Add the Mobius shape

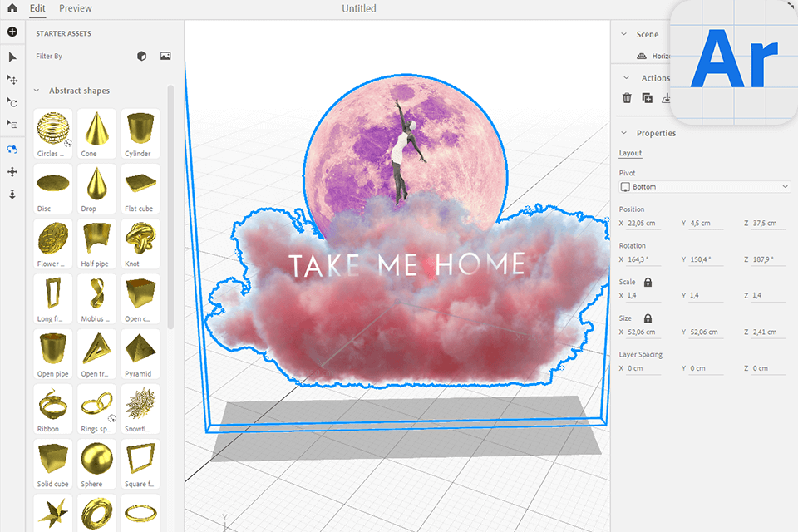tap(96, 298)
